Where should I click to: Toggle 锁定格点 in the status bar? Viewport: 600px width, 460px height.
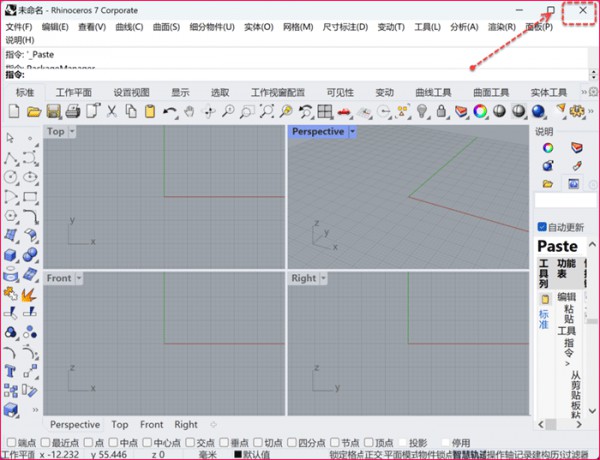346,455
